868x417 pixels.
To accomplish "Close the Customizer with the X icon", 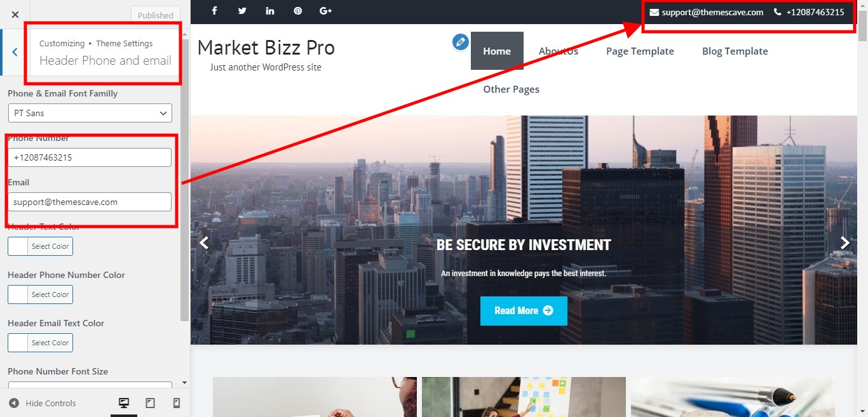I will click(x=15, y=15).
